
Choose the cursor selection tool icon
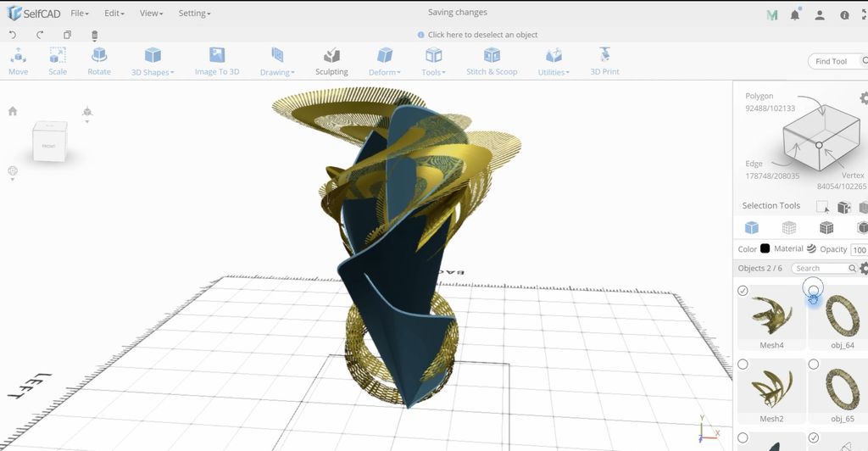(822, 206)
